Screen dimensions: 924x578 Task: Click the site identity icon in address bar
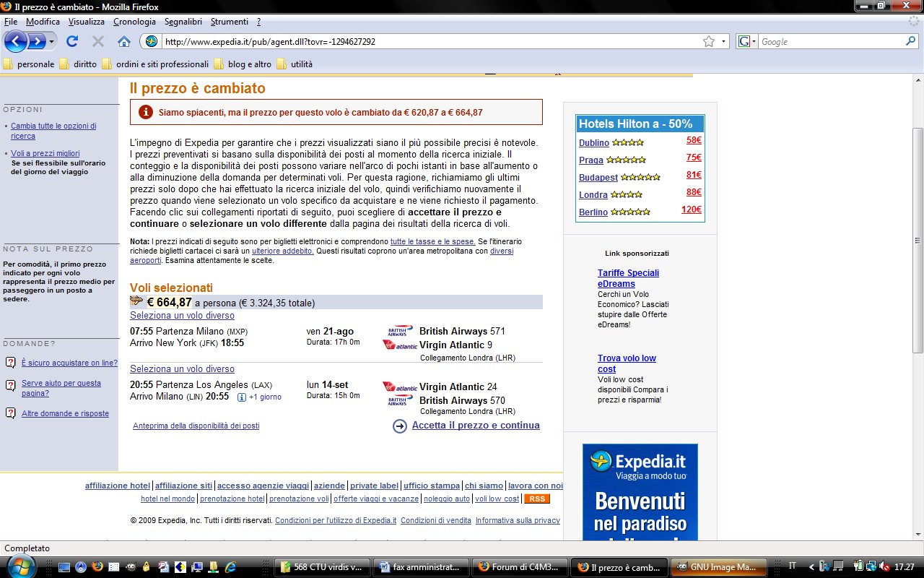click(x=151, y=41)
